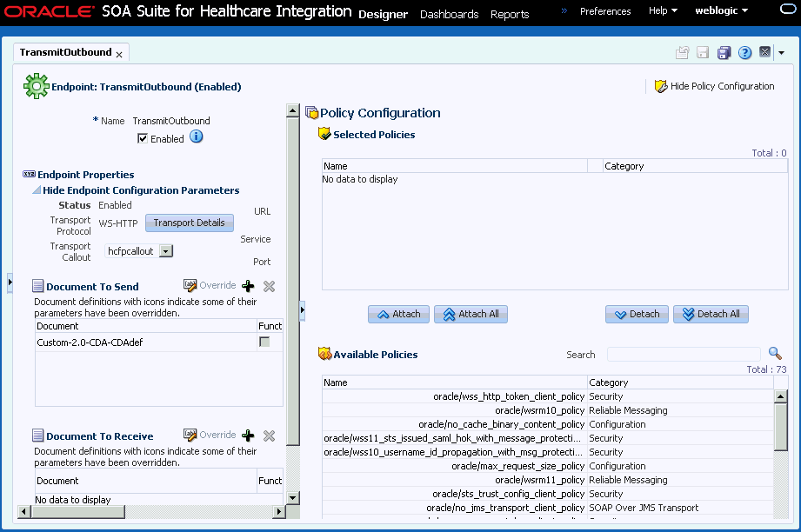Select the Custom-2.0-CDA-CDAdef document row
The image size is (801, 532).
tap(159, 342)
